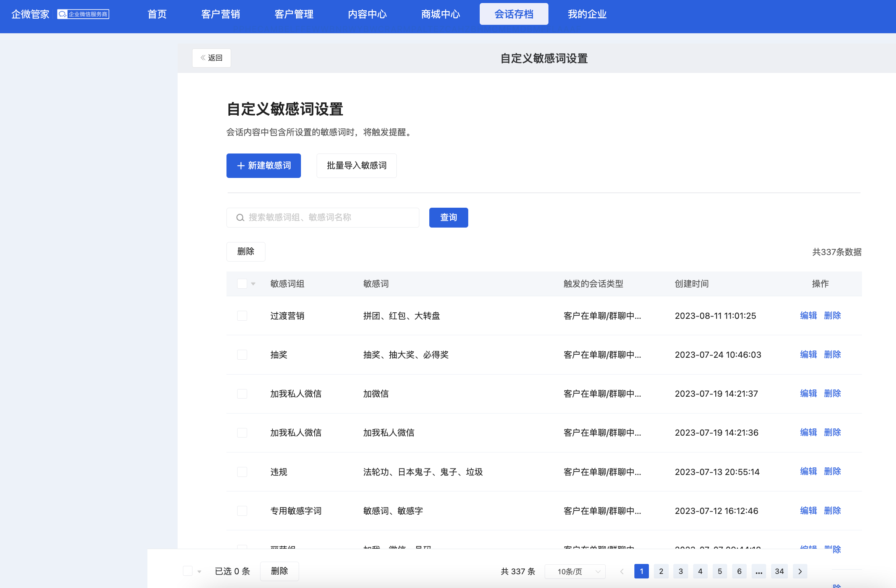Click the search magnifier icon in search box
Image resolution: width=896 pixels, height=588 pixels.
(240, 218)
